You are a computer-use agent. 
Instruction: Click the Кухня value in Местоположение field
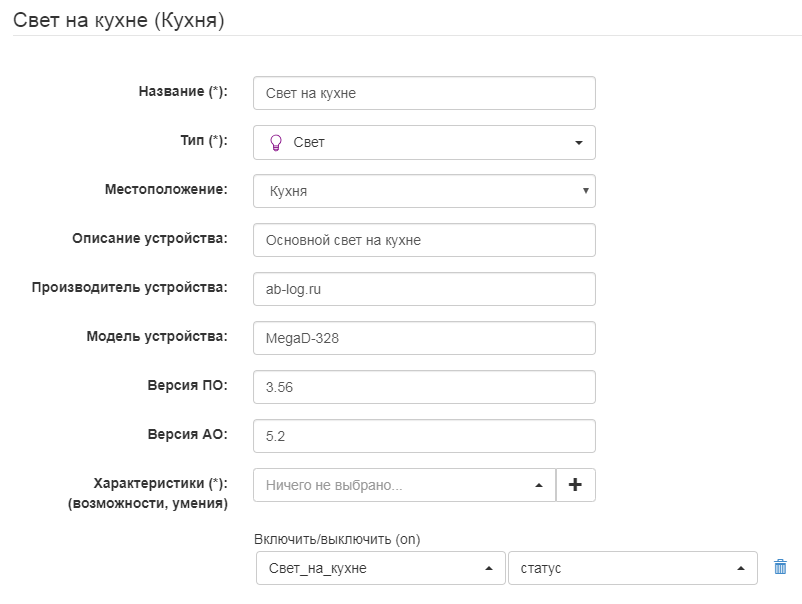click(290, 190)
